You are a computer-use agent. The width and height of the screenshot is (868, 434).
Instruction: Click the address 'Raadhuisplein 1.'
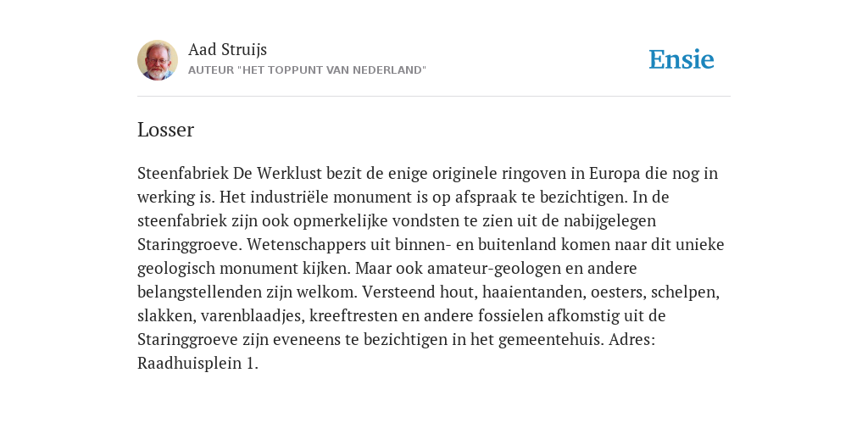click(x=198, y=364)
